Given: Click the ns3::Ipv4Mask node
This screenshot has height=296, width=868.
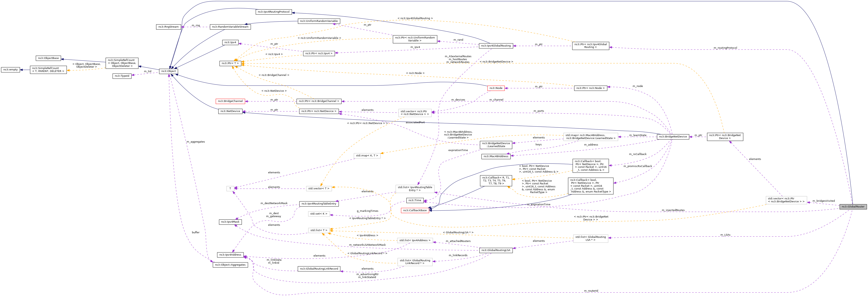Looking at the screenshot, I should pos(230,222).
